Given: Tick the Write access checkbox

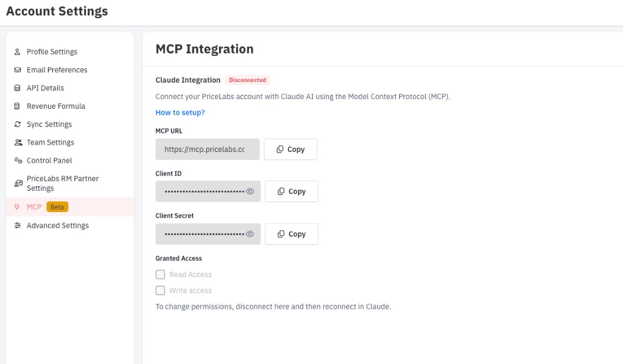Looking at the screenshot, I should (x=160, y=290).
